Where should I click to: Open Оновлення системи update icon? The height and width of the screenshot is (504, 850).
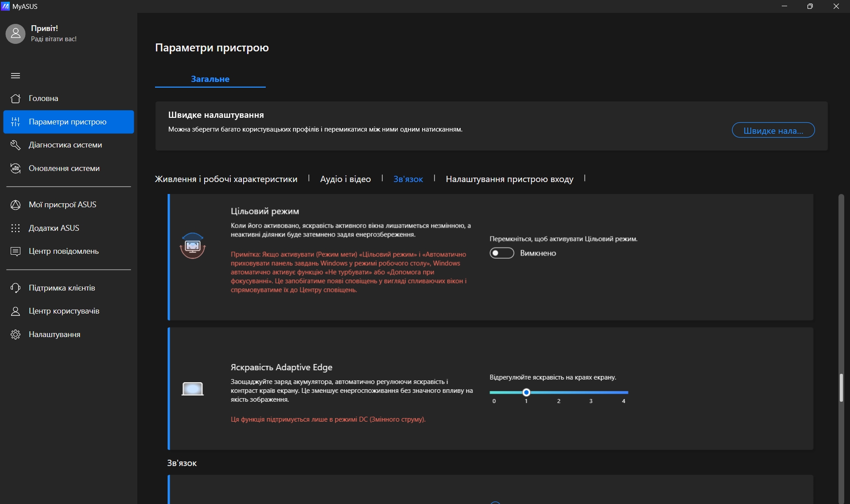(16, 168)
